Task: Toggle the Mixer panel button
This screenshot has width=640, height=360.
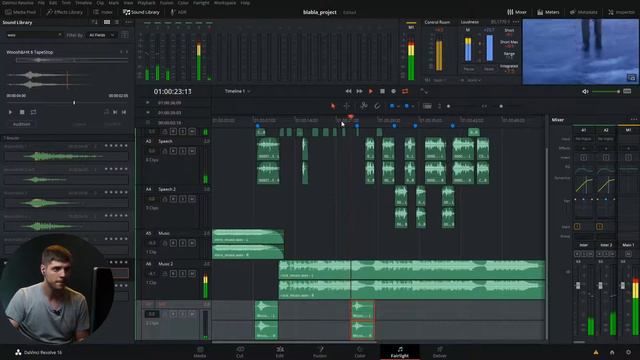Action: pyautogui.click(x=517, y=12)
